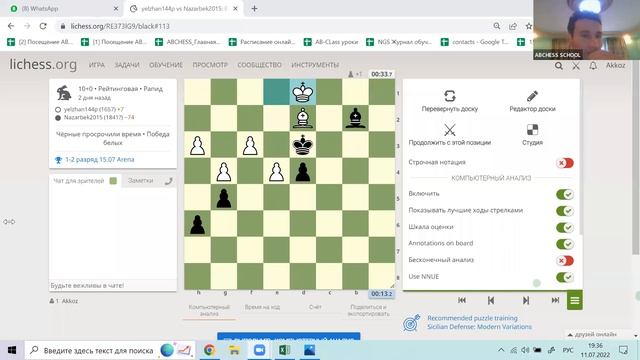Image resolution: width=640 pixels, height=360 pixels.
Task: Click the black king on the board
Action: pyautogui.click(x=302, y=144)
